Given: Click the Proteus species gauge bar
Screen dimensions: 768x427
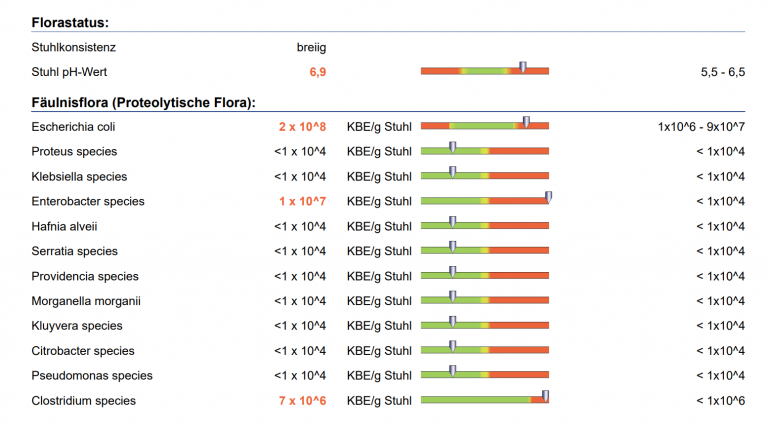Looking at the screenshot, I should coord(484,152).
